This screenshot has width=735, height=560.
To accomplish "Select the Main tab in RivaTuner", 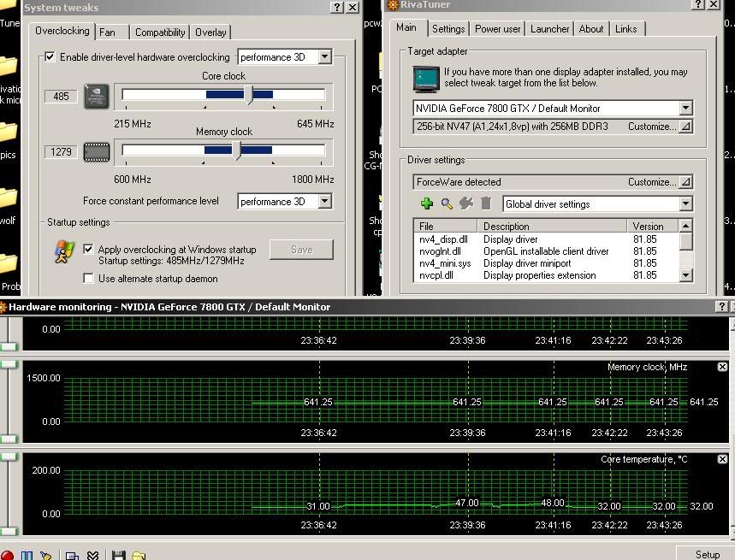I will point(406,27).
